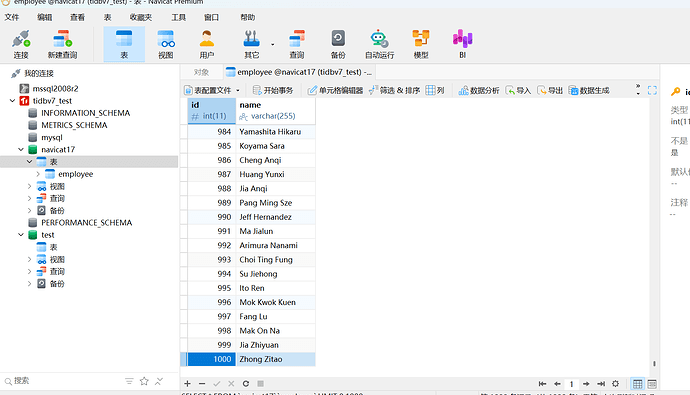This screenshot has height=395, width=690.
Task: Click Filter & Sort (筛选 & 排序)
Action: tap(394, 90)
